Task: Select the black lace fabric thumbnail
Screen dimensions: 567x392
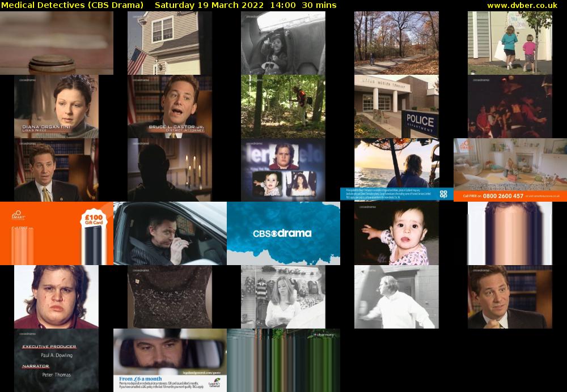Action: point(170,297)
